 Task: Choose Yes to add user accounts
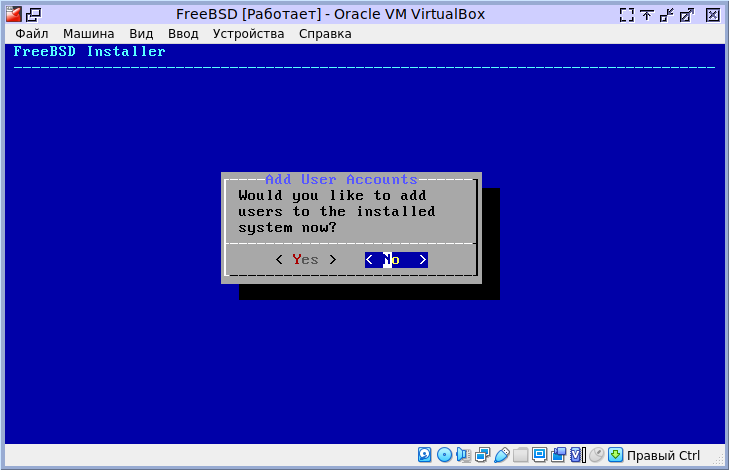pyautogui.click(x=305, y=259)
